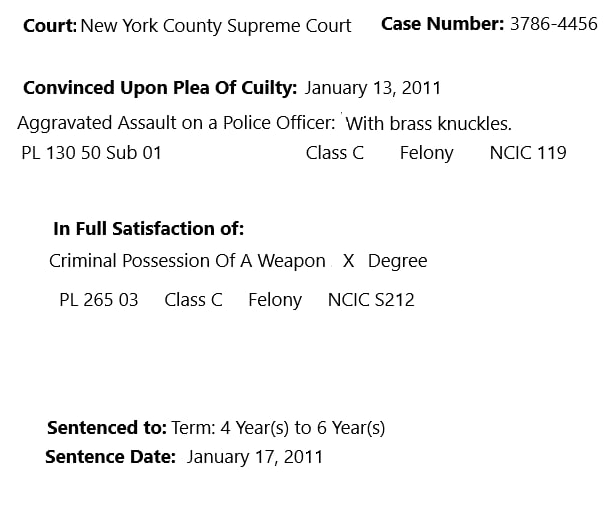Click the "Convinced Upon Plea Of Cuilty:" heading
Screen dimensions: 614x510
pyautogui.click(x=160, y=88)
